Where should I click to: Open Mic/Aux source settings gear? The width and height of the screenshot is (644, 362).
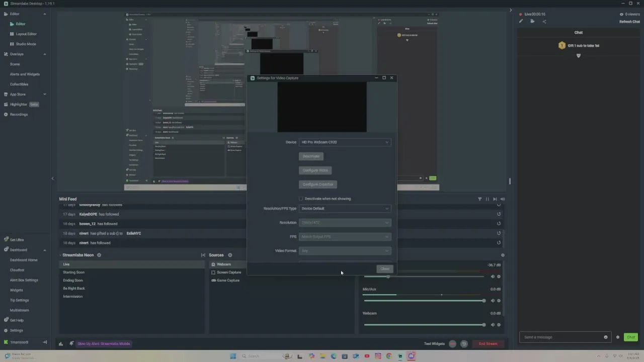499,301
